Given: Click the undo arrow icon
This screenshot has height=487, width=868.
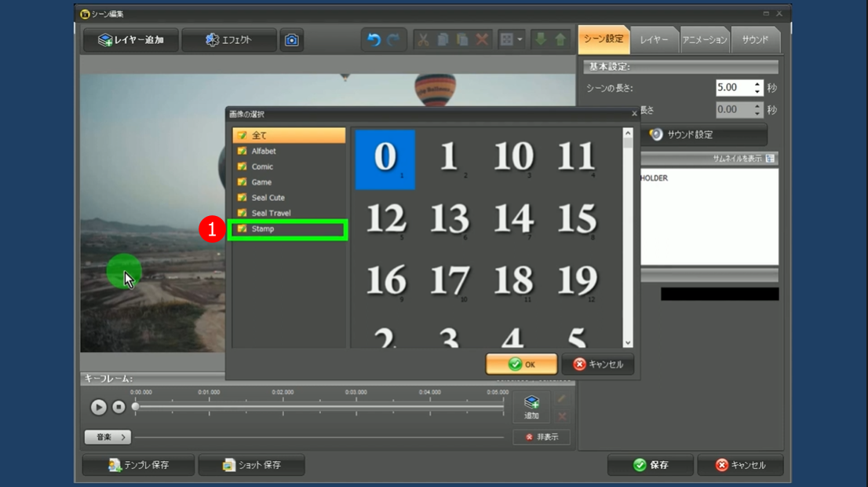Looking at the screenshot, I should point(374,40).
